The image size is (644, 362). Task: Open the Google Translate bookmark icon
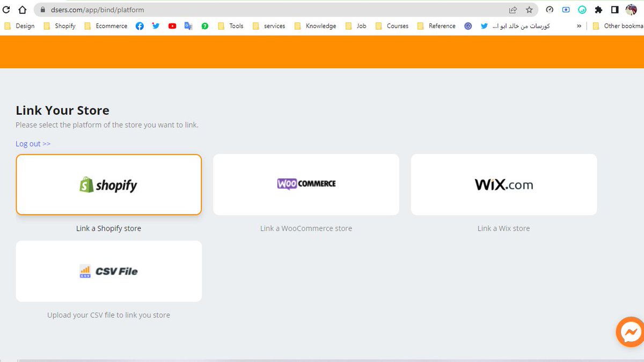188,26
